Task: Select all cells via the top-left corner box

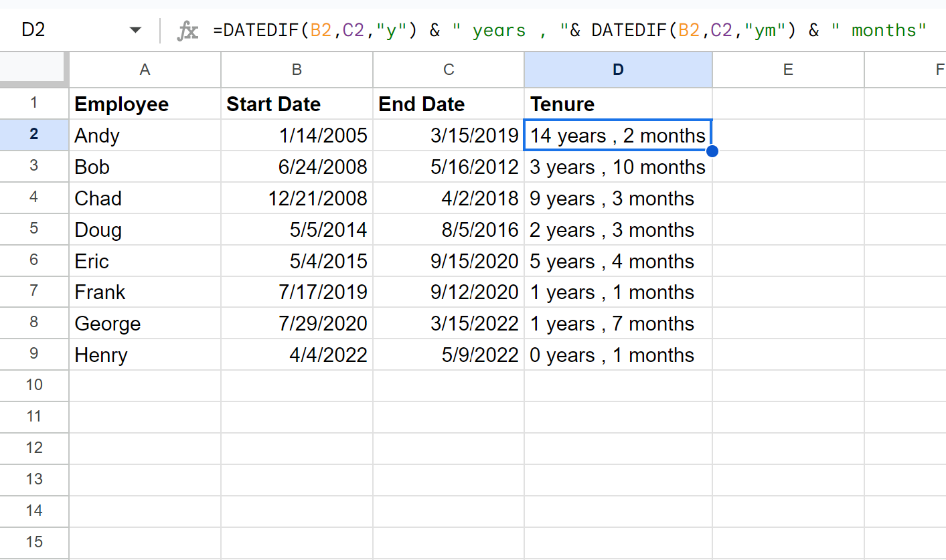Action: click(33, 70)
